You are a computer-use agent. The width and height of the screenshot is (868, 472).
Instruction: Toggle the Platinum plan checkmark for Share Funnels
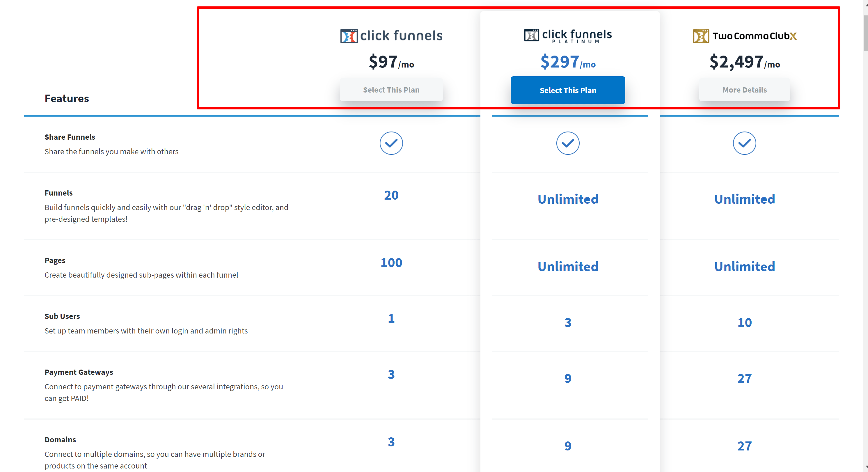point(568,143)
